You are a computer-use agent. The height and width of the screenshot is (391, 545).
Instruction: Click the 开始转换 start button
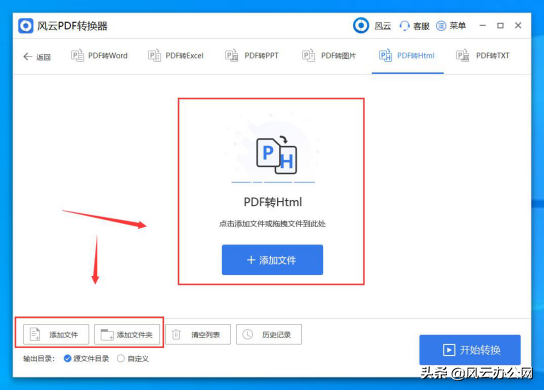click(x=470, y=350)
